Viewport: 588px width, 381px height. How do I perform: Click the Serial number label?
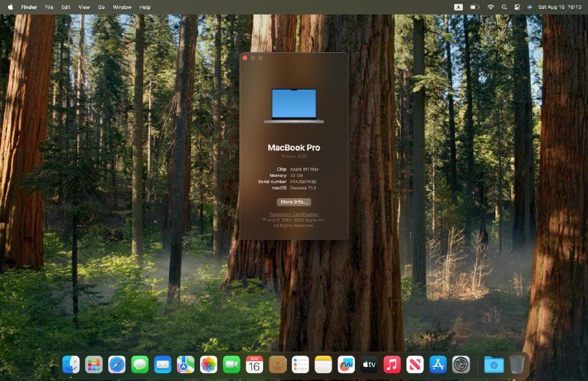point(272,182)
